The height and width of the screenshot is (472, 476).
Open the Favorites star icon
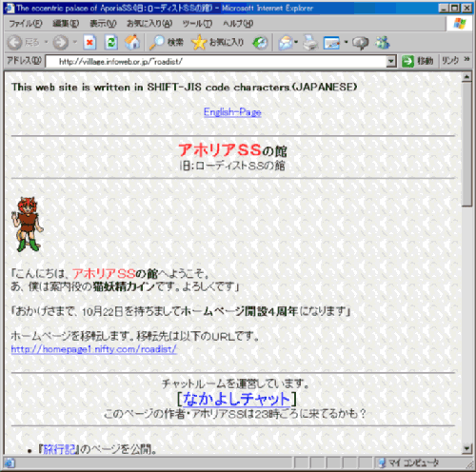[x=199, y=43]
